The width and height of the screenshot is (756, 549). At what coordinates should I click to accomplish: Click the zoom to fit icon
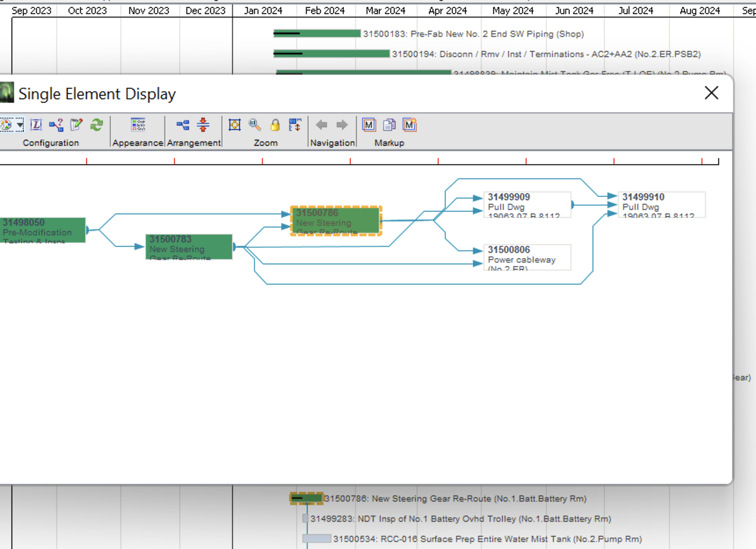[x=235, y=125]
